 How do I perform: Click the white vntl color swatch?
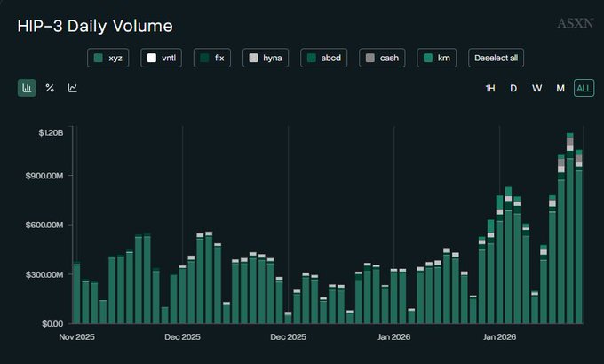152,58
